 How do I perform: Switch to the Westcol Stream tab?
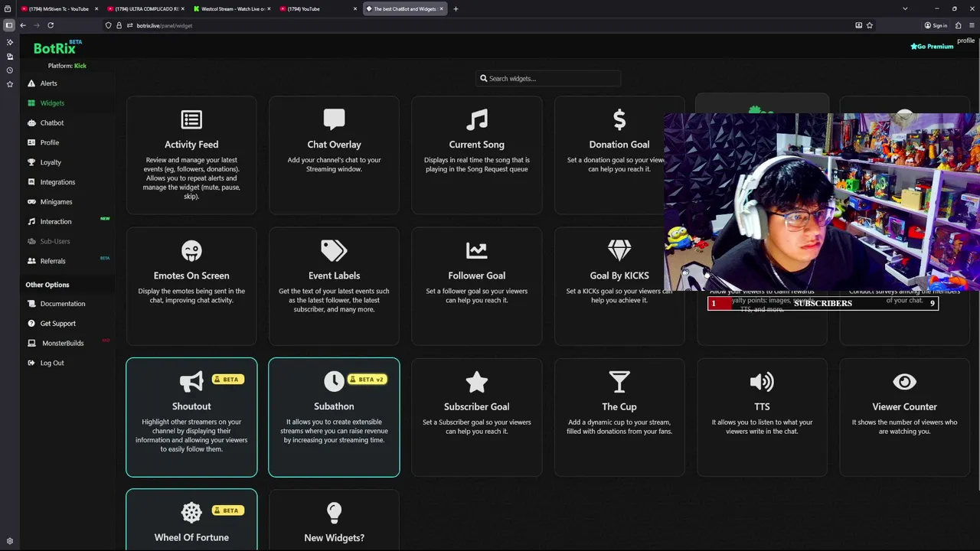[x=233, y=8]
